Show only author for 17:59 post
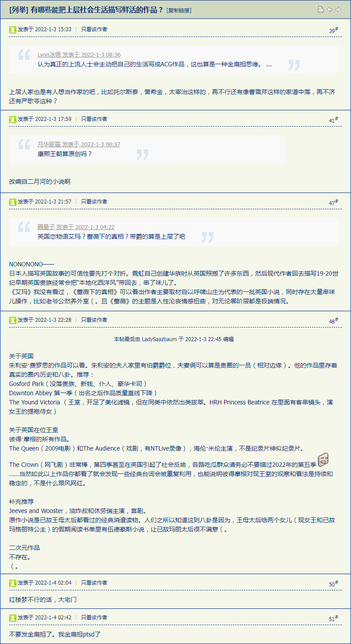The width and height of the screenshot is (351, 644). click(x=94, y=119)
